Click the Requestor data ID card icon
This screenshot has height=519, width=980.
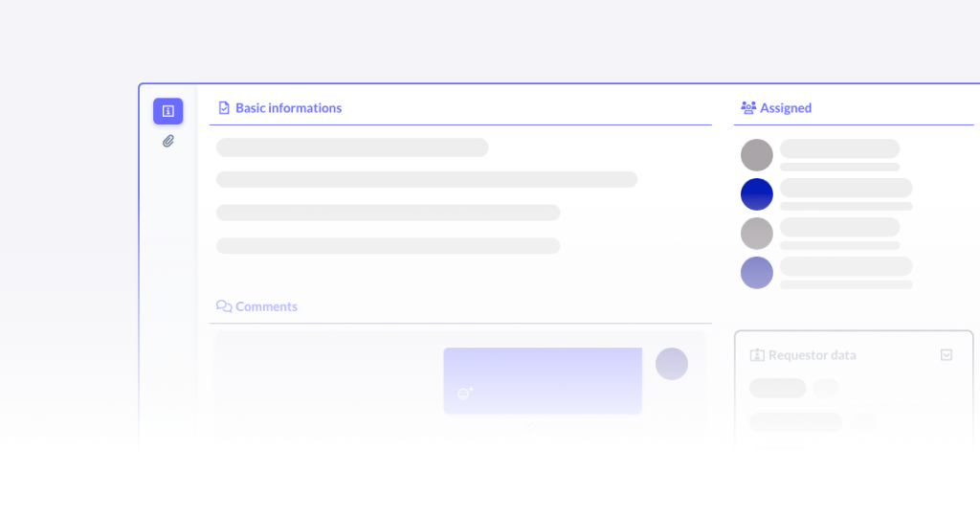click(757, 355)
